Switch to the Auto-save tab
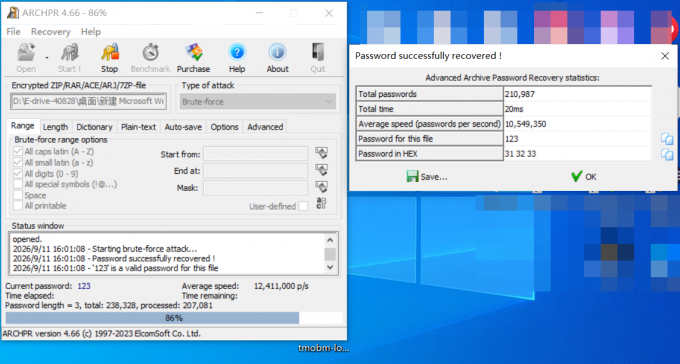Image resolution: width=680 pixels, height=364 pixels. 183,127
